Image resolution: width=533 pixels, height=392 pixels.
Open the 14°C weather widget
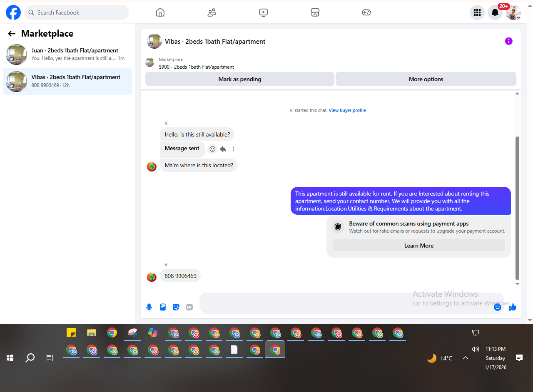(x=440, y=358)
